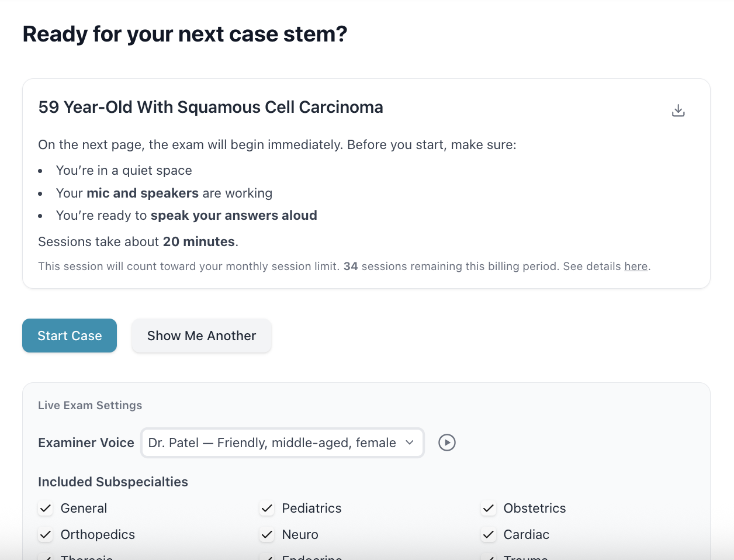
Task: Uncheck the Orthopedics checkbox
Action: (46, 535)
